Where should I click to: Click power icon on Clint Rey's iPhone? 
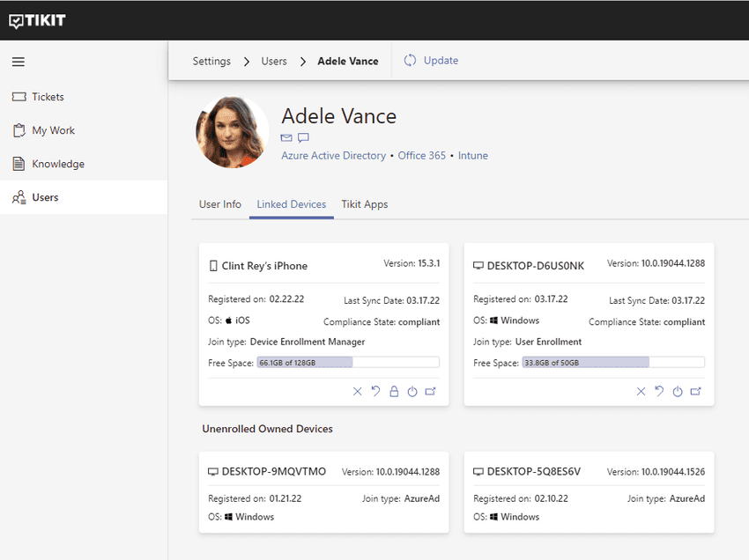[412, 392]
